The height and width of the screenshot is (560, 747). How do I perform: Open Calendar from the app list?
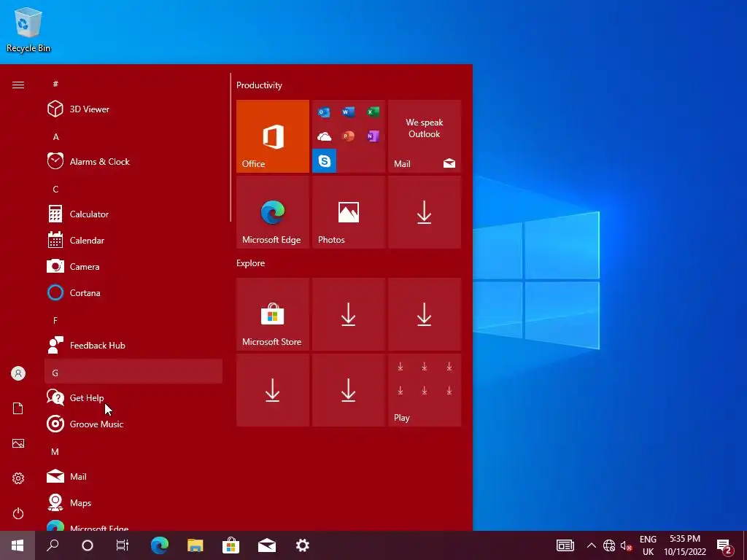(133, 241)
